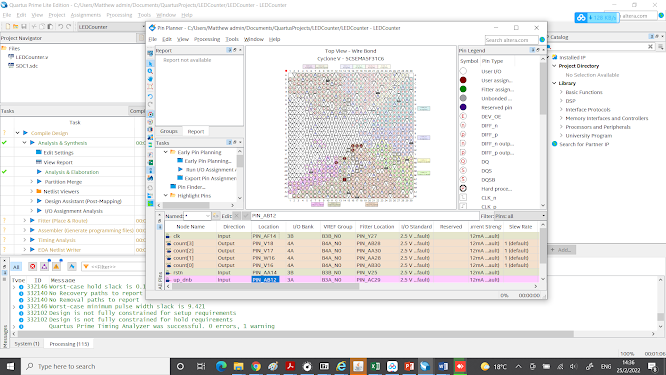Screen dimensions: 666x375
Task: Expand Basic Functions in IP Catalog
Action: [561, 92]
